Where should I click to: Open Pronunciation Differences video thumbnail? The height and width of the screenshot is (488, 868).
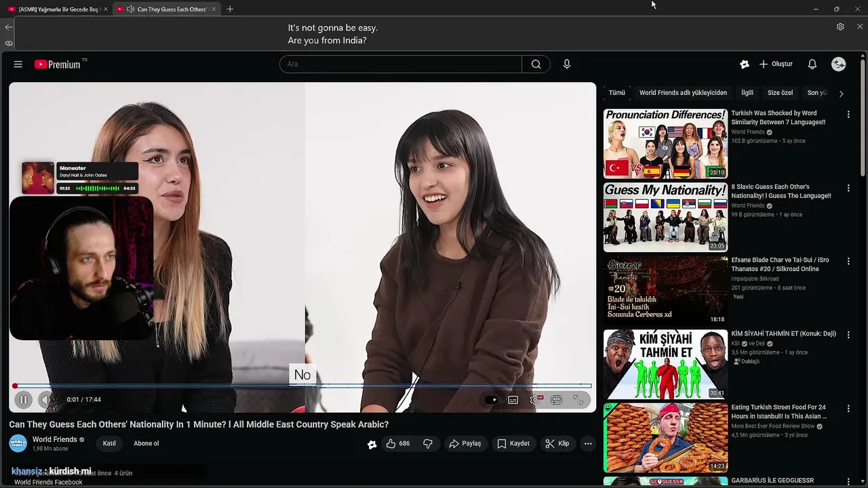pyautogui.click(x=665, y=144)
